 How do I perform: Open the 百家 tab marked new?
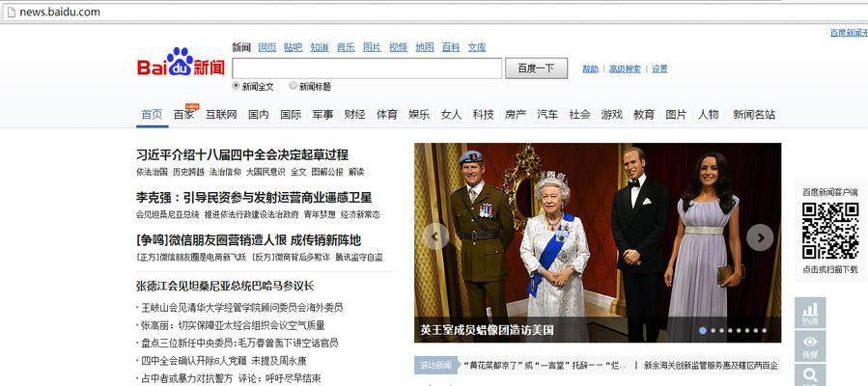coord(183,115)
